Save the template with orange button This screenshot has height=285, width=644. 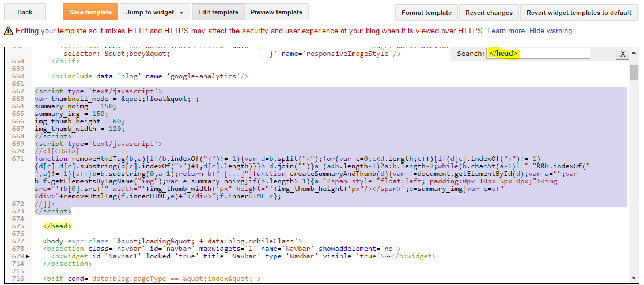pos(90,12)
